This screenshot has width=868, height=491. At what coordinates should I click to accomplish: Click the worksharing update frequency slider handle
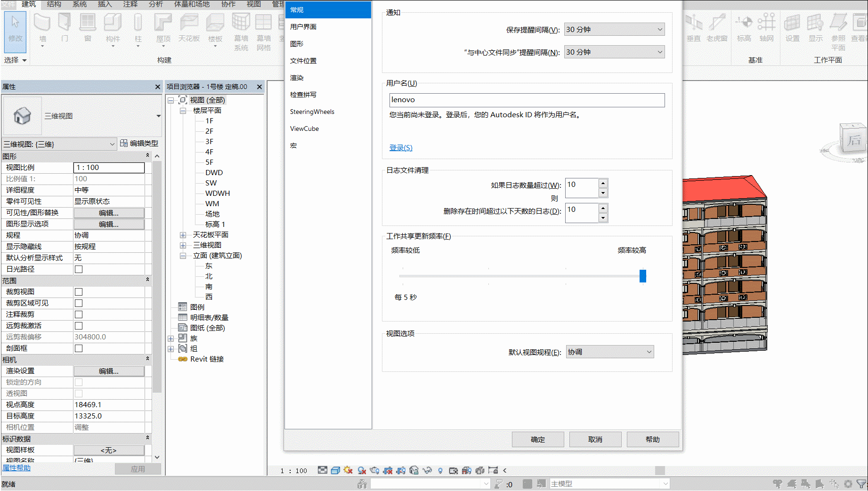pyautogui.click(x=642, y=276)
